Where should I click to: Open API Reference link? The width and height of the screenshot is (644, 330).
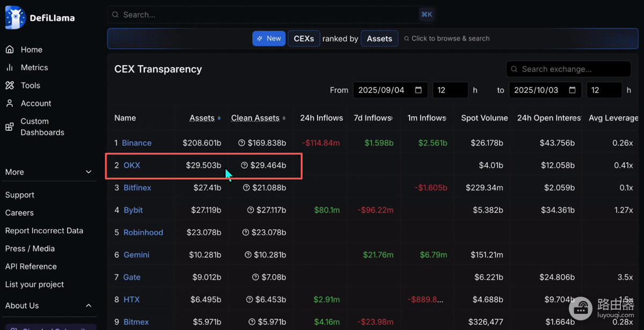point(31,267)
